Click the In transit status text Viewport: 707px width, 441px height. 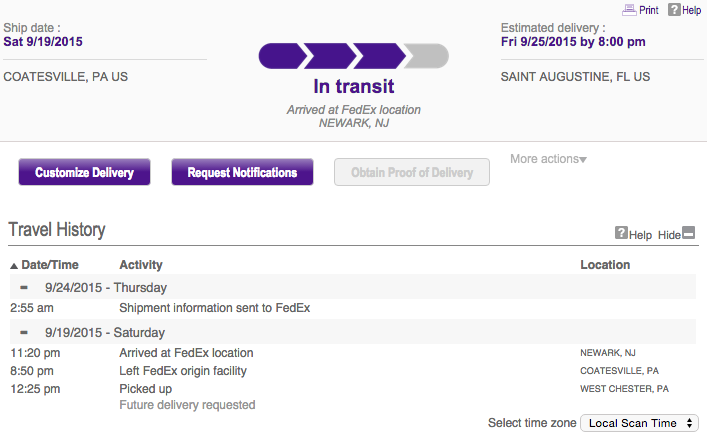(354, 86)
